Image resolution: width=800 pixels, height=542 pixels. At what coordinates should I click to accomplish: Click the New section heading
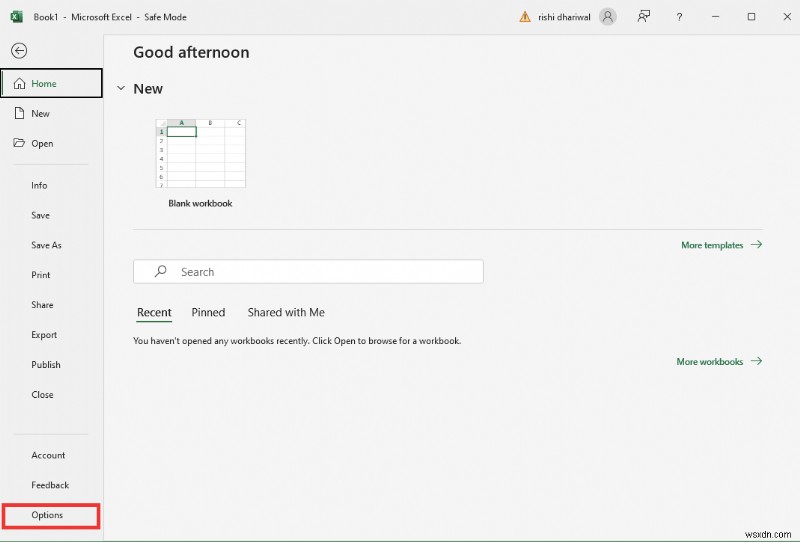tap(148, 88)
